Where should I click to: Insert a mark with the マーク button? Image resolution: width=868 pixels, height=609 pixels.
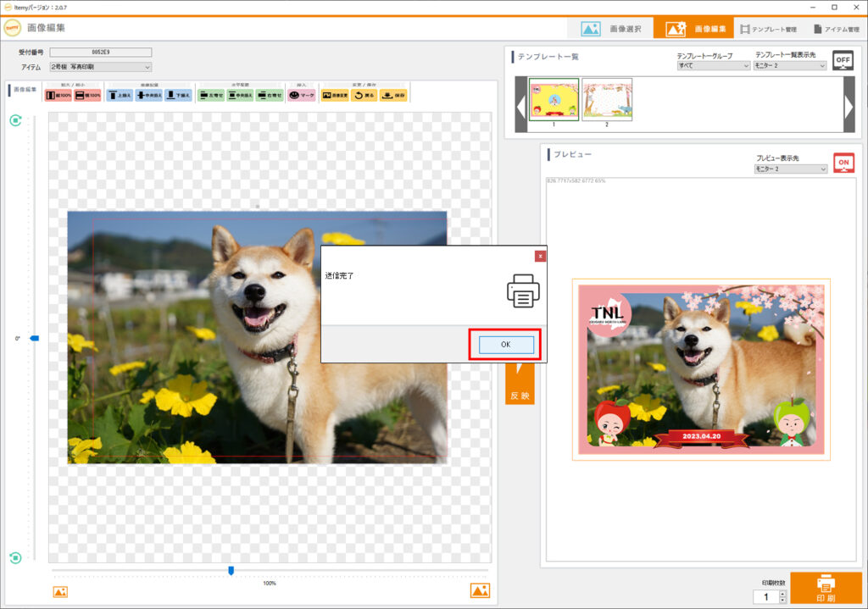click(302, 96)
